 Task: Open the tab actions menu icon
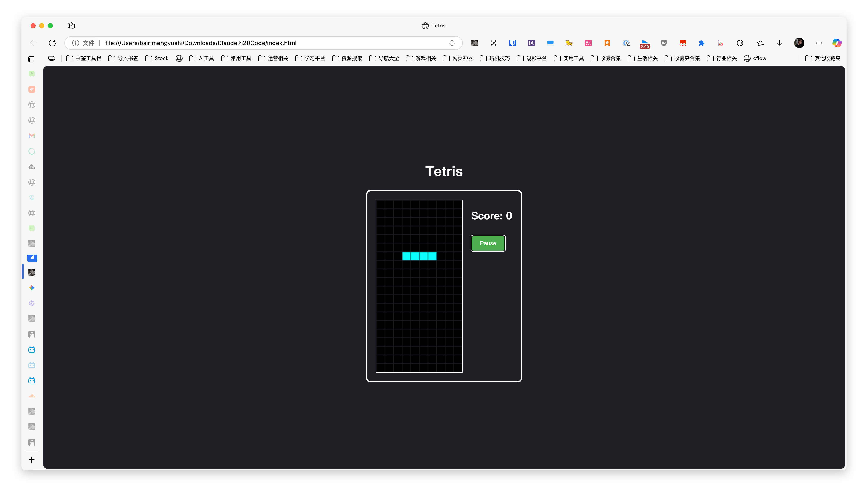point(71,26)
